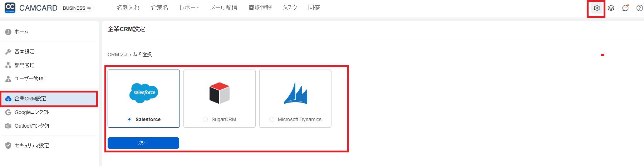Click the home info icon in sidebar
Image resolution: width=644 pixels, height=166 pixels.
tap(8, 32)
